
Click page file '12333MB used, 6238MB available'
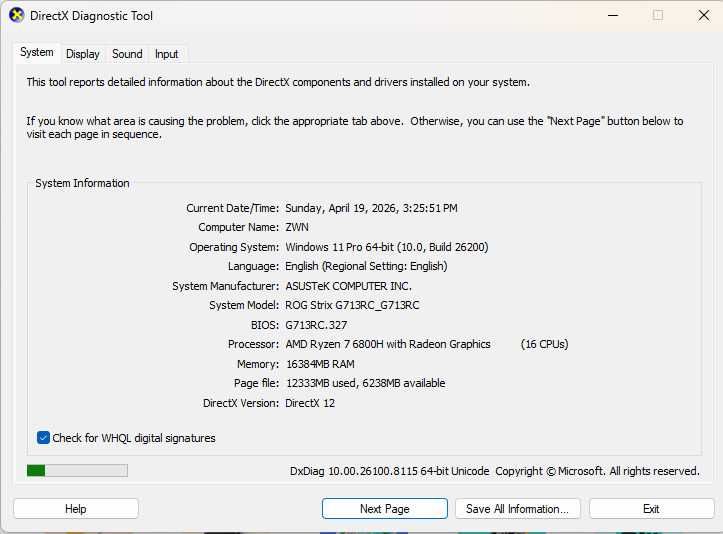click(x=366, y=383)
